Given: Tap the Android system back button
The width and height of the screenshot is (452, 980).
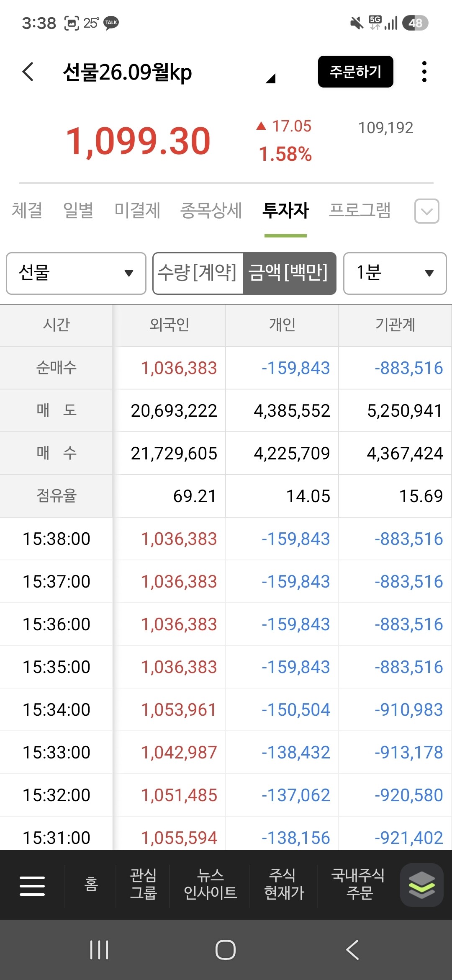Looking at the screenshot, I should coord(352,950).
